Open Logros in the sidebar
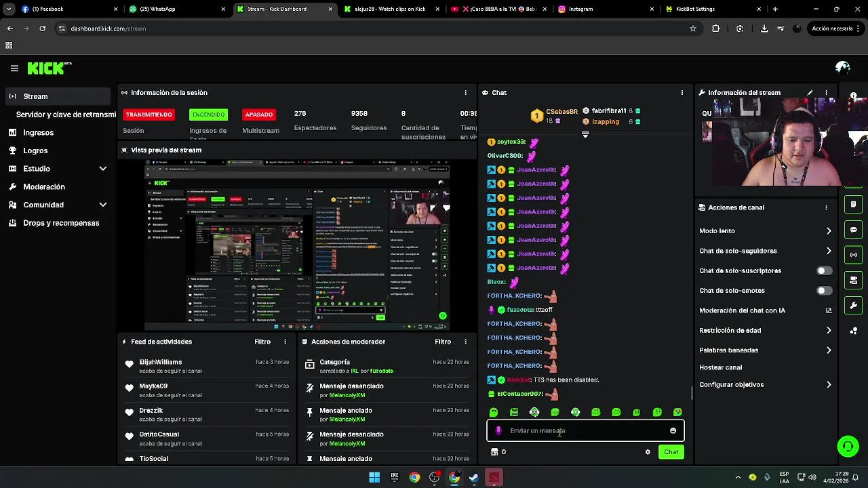This screenshot has width=868, height=488. coord(35,150)
